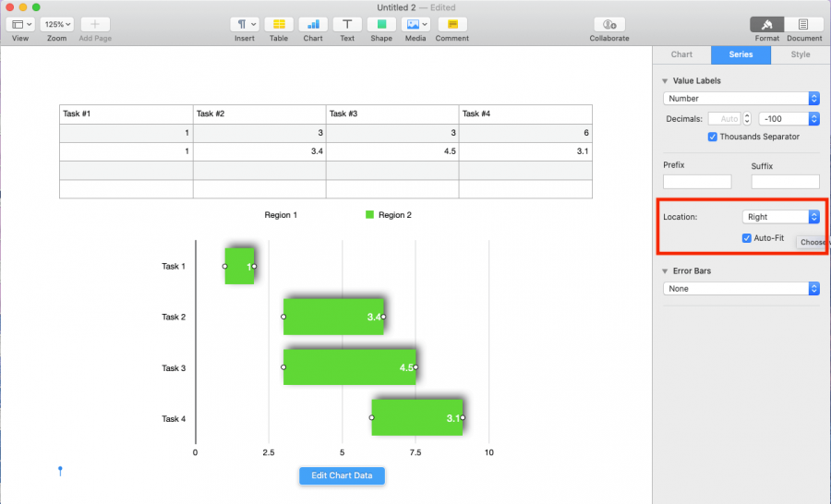Open the Media menu icon
The image size is (831, 504).
point(415,25)
